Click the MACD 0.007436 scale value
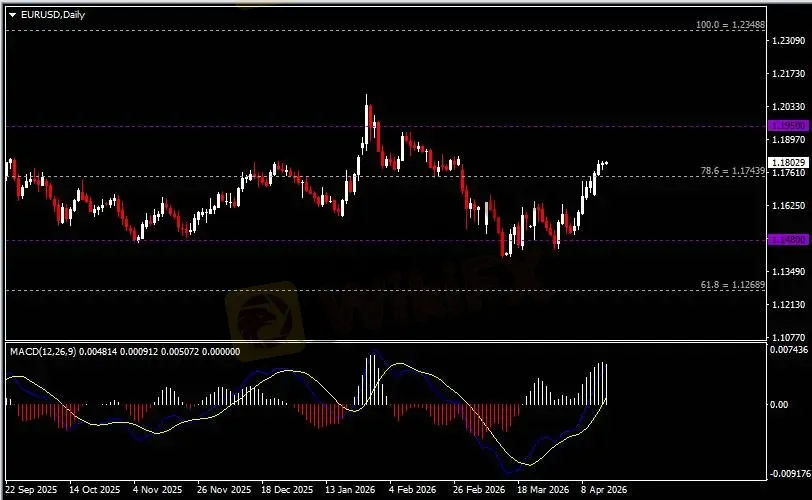Viewport: 812px width, 500px height. pos(788,351)
